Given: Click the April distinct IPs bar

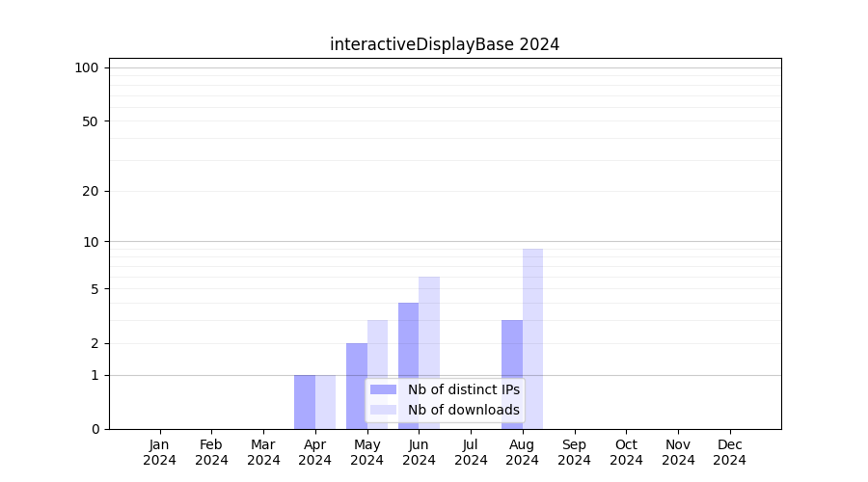Looking at the screenshot, I should click(305, 402).
